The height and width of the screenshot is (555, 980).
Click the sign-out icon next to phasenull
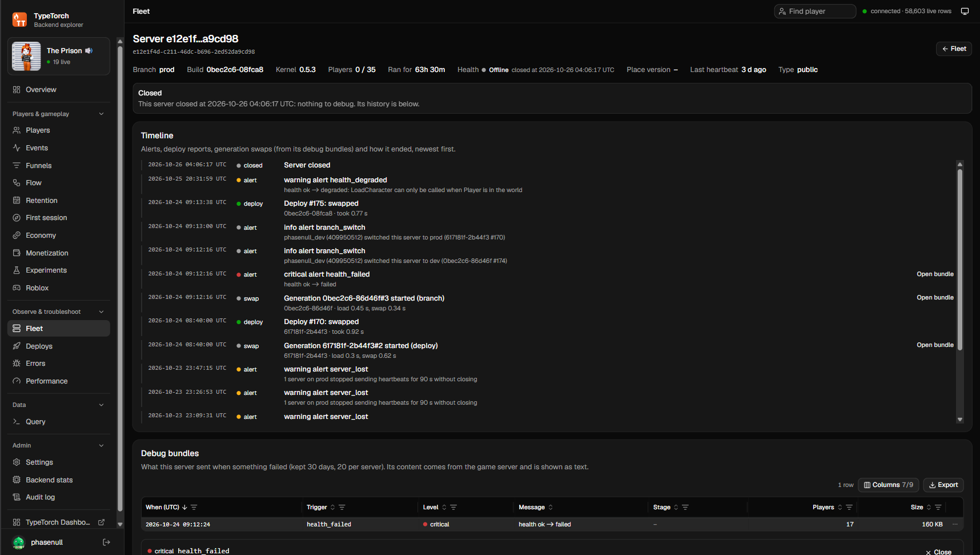coord(106,542)
